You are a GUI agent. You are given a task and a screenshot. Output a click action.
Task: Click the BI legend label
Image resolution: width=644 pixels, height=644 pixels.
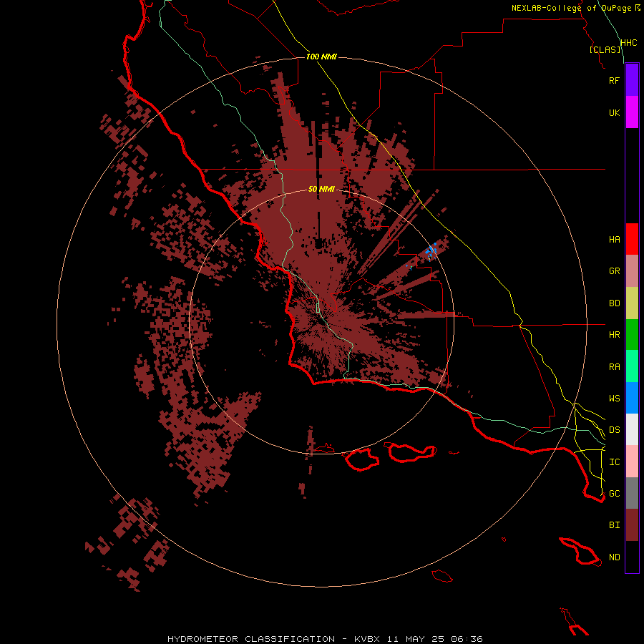coord(614,525)
